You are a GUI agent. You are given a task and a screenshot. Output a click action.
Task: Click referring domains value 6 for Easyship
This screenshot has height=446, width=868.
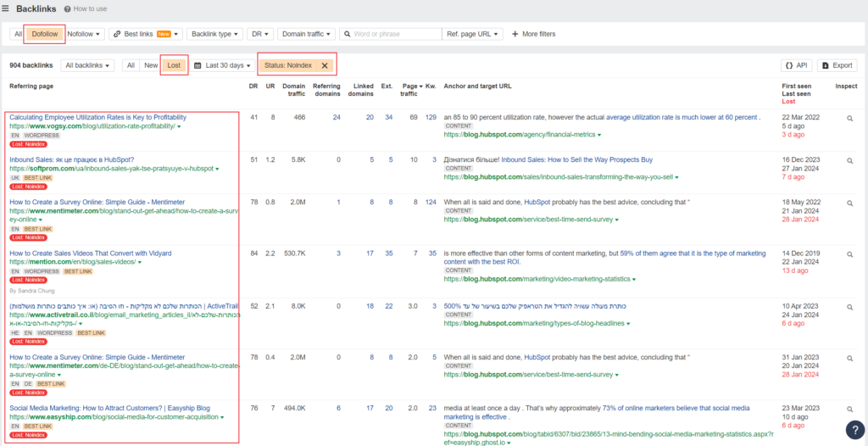338,408
